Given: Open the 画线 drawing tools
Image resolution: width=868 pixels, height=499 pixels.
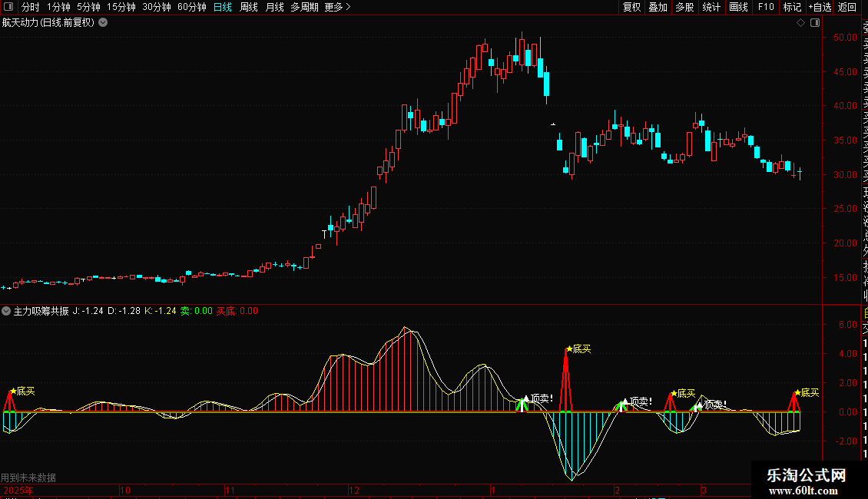Looking at the screenshot, I should (x=738, y=7).
